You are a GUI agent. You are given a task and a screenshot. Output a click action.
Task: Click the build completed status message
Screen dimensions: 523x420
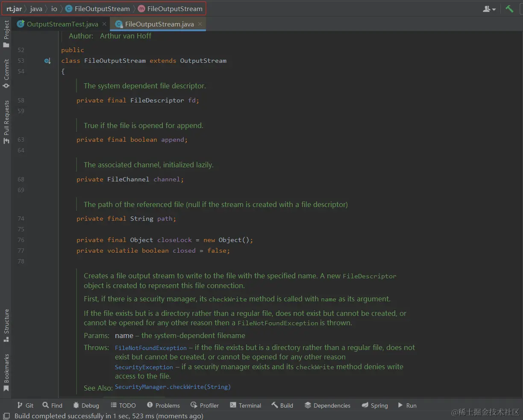(x=109, y=416)
